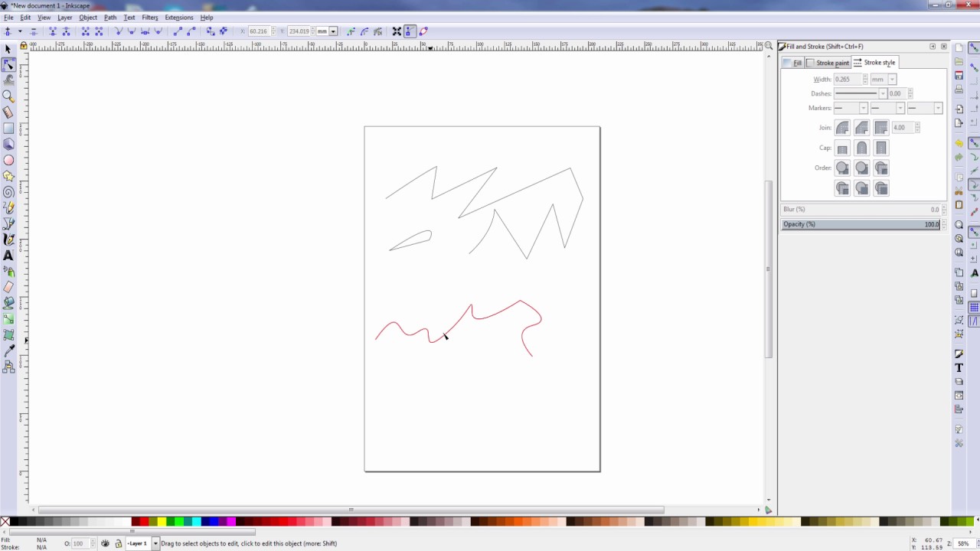This screenshot has height=551, width=980.
Task: Click the Print document icon
Action: [x=959, y=90]
